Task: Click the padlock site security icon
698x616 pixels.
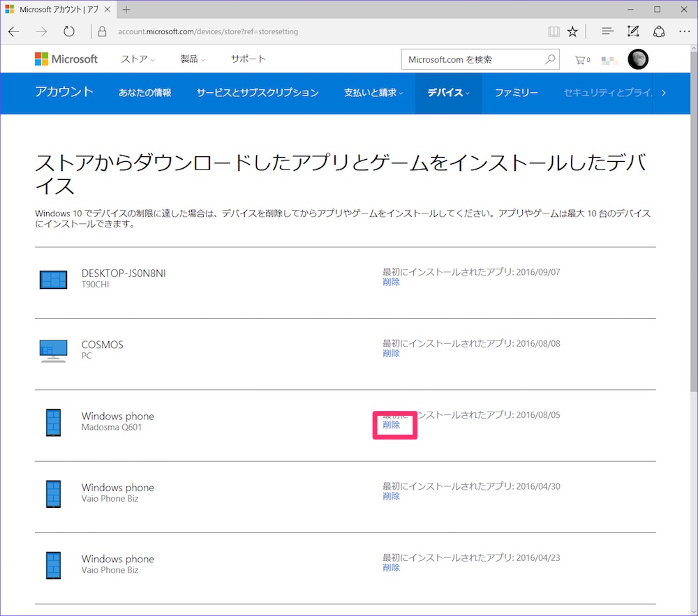Action: point(103,31)
